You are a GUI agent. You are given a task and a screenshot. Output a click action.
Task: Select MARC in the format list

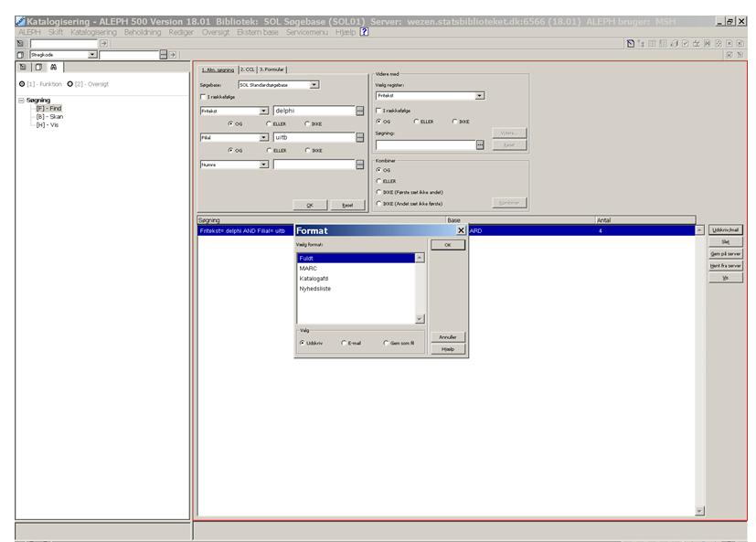pos(308,269)
